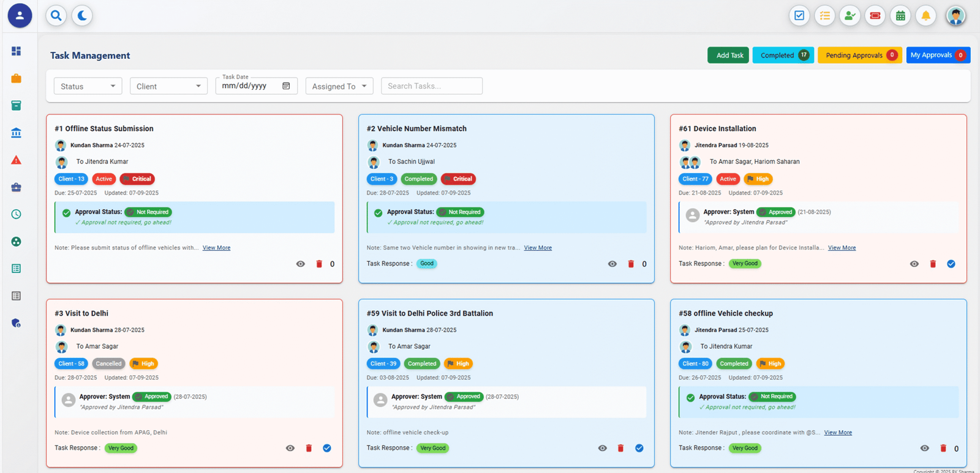Click Critical priority badge on task #2
Viewport: 980px width, 473px height.
(x=458, y=179)
